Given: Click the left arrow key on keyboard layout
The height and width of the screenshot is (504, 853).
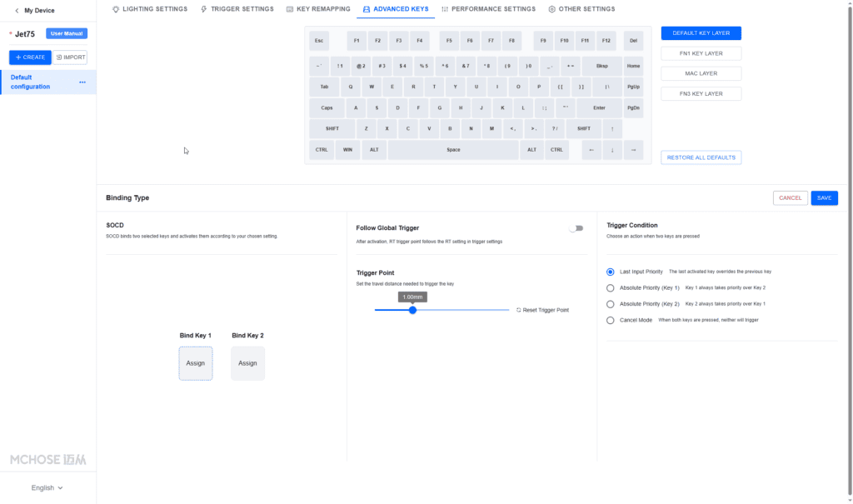Looking at the screenshot, I should (x=591, y=150).
